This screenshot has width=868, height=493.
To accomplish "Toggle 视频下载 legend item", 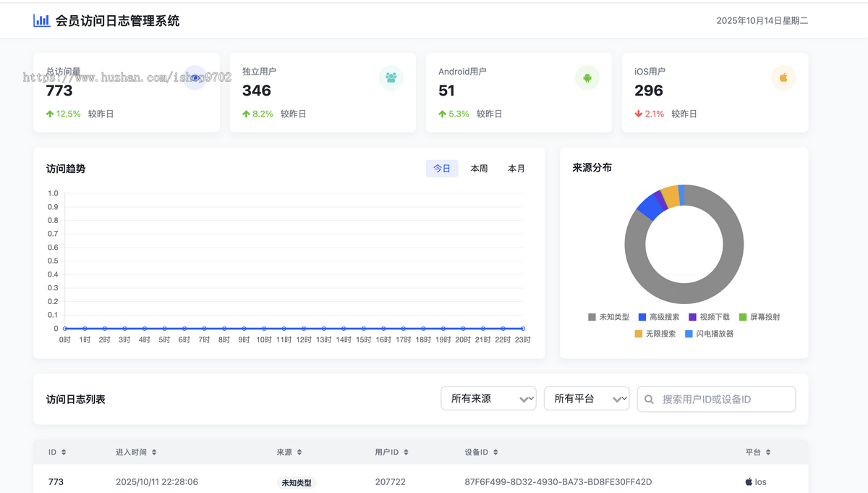I will tap(709, 317).
